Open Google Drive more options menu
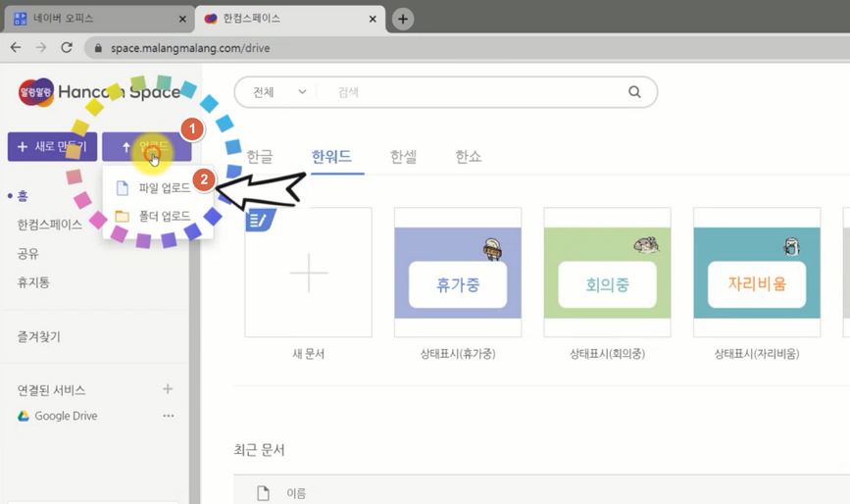 click(168, 416)
